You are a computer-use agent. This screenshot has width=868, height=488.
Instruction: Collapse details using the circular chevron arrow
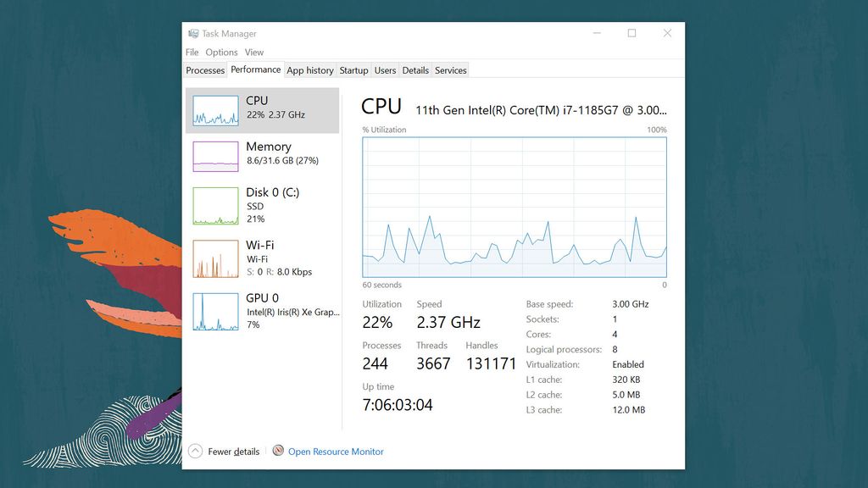(x=195, y=452)
